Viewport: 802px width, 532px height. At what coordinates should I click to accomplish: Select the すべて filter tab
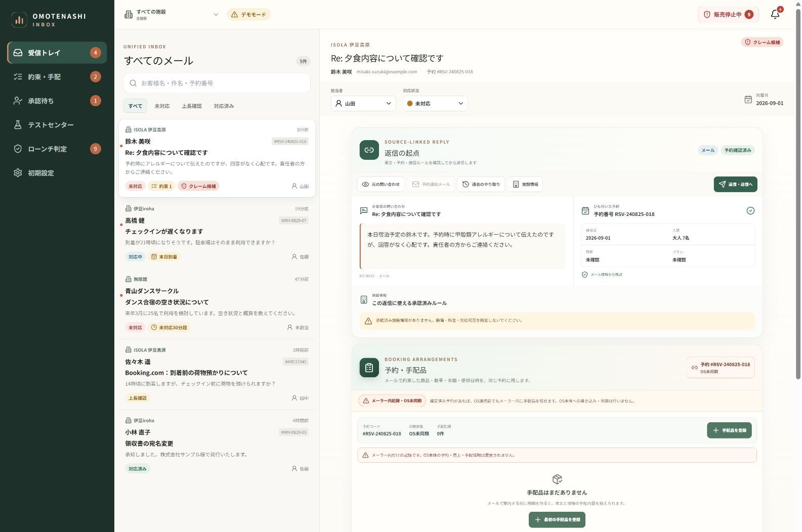tap(135, 106)
